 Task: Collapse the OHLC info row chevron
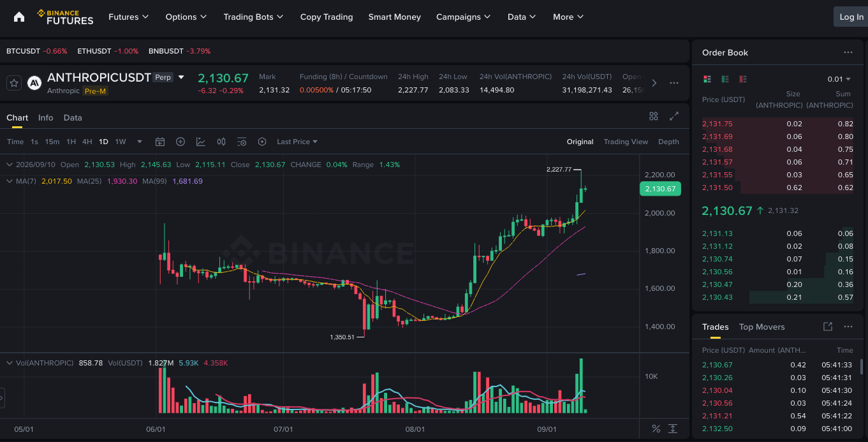[x=9, y=165]
